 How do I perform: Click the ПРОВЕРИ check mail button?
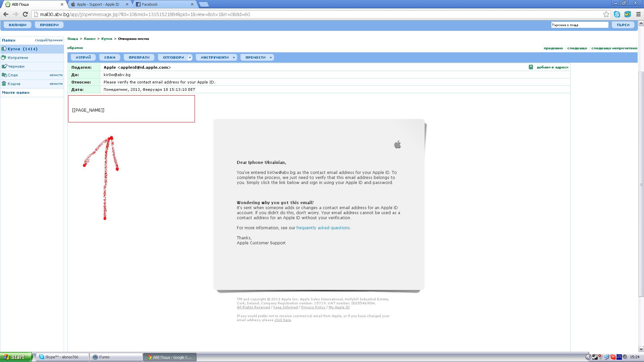click(49, 25)
